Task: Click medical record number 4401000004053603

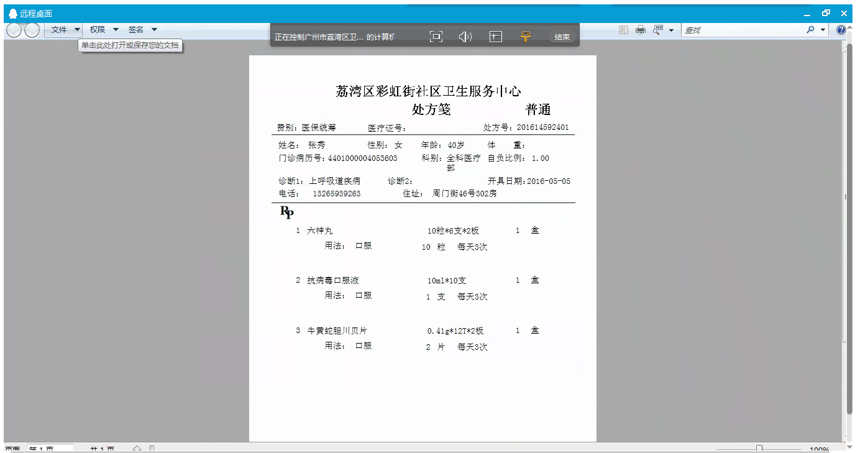Action: tap(362, 158)
